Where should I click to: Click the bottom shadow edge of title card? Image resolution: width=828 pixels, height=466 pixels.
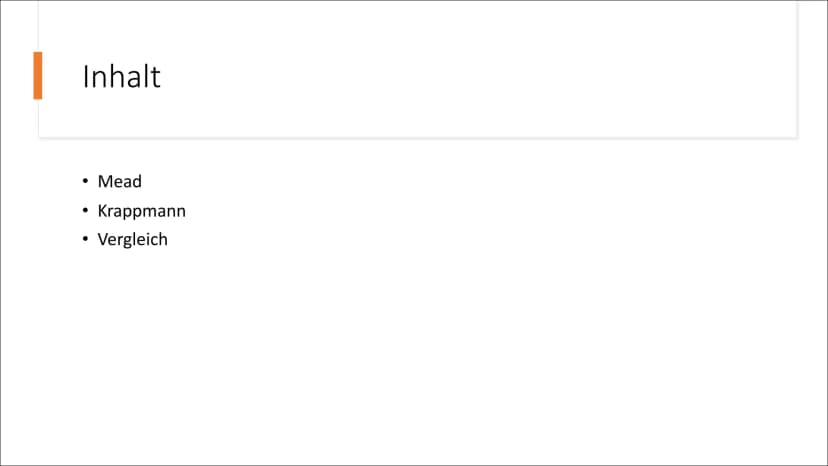click(417, 137)
